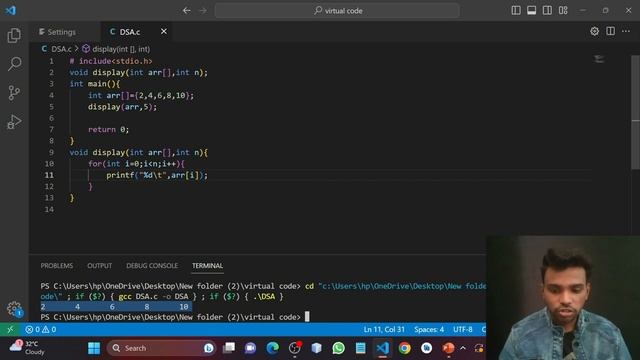Open the Source Control view
Screen dimensions: 640x360
14,93
